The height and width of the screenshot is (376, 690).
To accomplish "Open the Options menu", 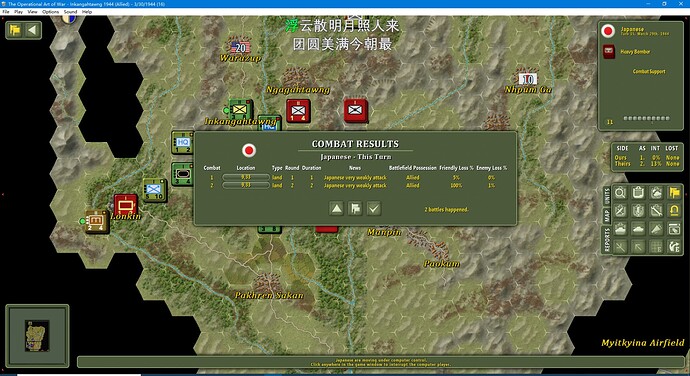I will coord(51,12).
